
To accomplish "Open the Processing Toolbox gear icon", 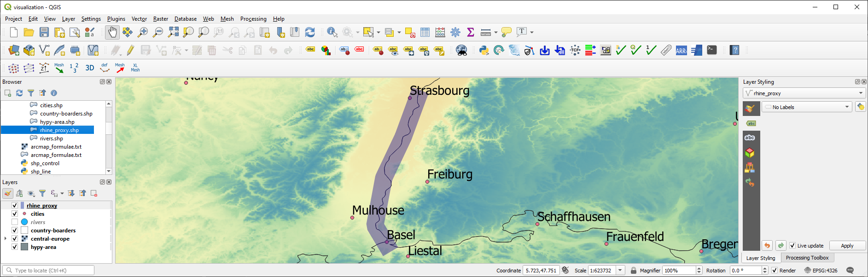I will point(455,32).
